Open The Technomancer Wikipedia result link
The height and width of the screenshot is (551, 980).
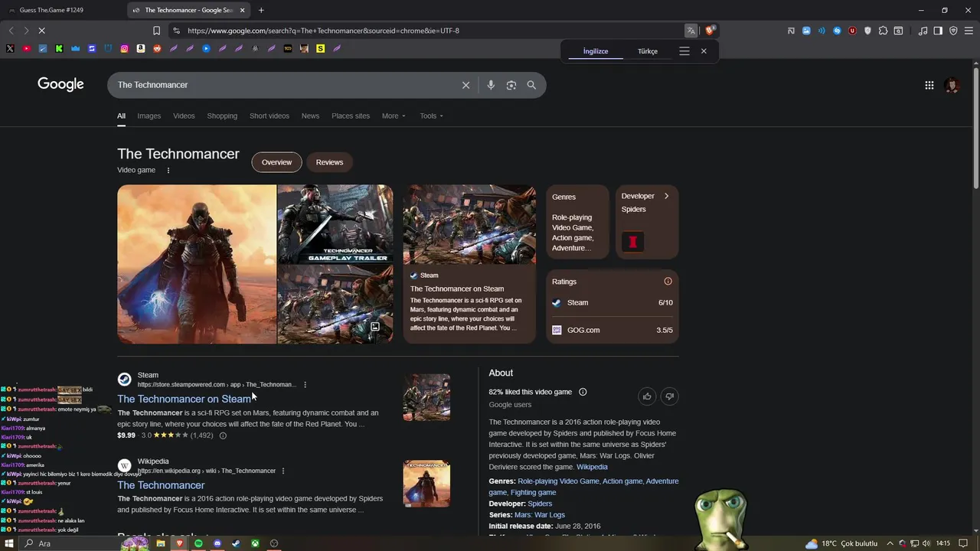(x=161, y=485)
